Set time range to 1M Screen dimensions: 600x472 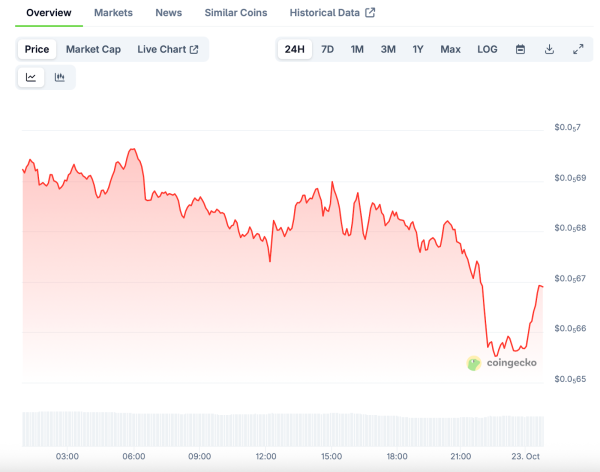pyautogui.click(x=357, y=49)
